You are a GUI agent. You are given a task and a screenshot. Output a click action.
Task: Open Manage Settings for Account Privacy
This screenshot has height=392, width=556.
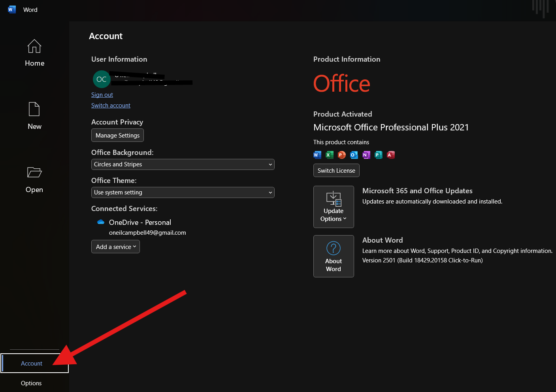point(117,135)
